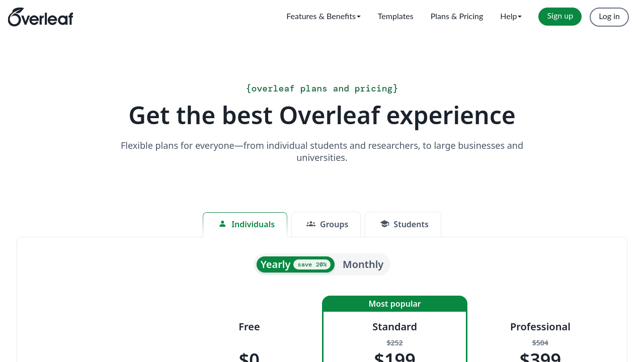Switch billing to Yearly

click(x=275, y=264)
